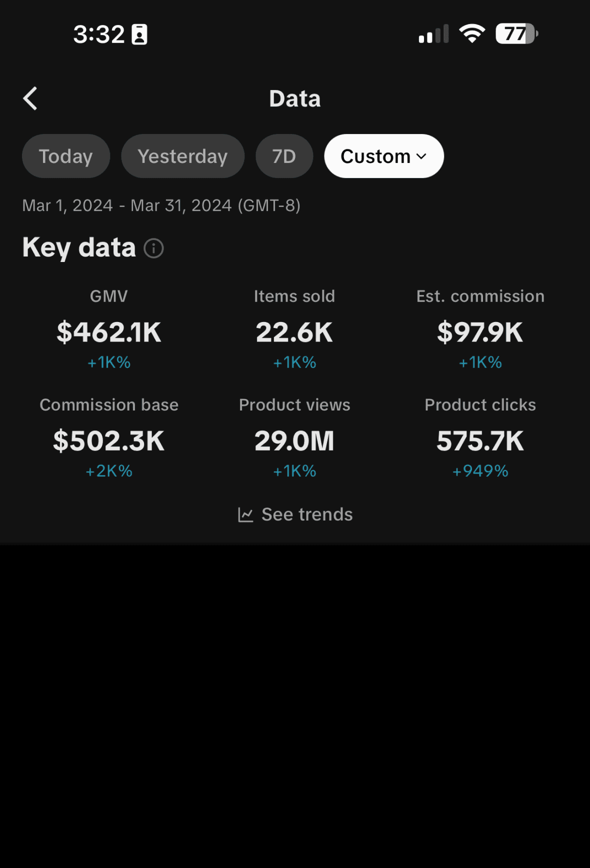
Task: Tap the contact card icon beside the clock
Action: 139,34
